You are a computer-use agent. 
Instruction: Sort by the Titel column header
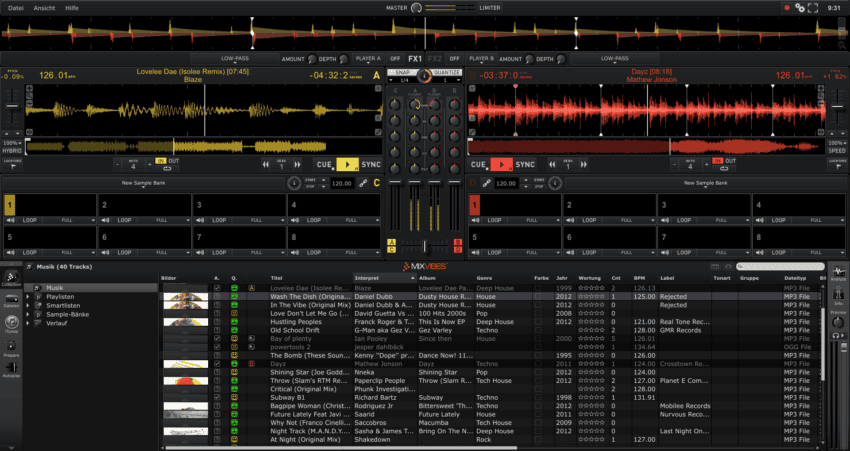[x=311, y=278]
